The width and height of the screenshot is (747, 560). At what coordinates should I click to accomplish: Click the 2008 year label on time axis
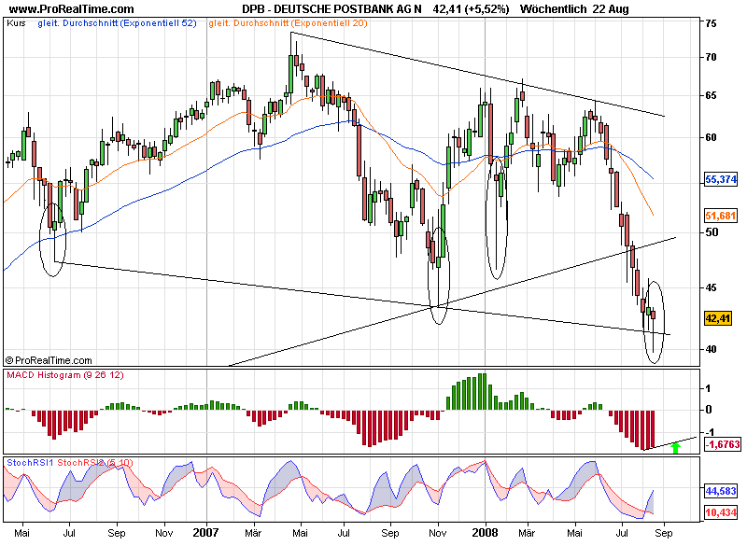coord(485,532)
